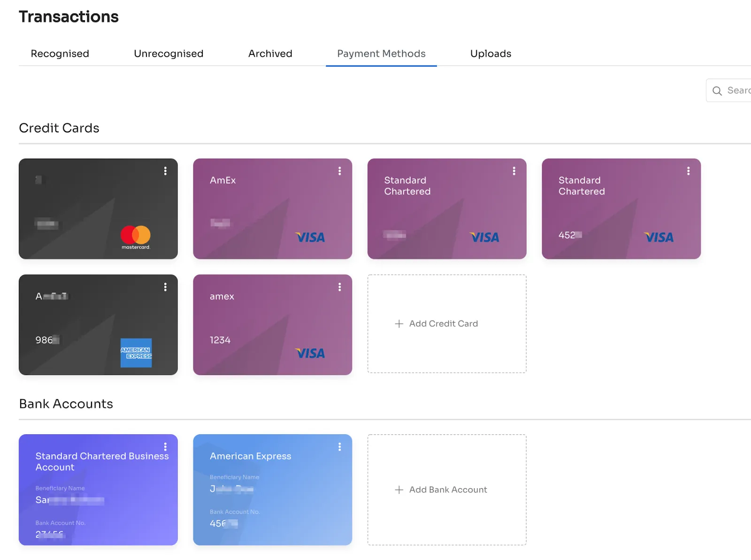This screenshot has height=560, width=751.
Task: Select the Payment Methods tab
Action: pos(381,54)
